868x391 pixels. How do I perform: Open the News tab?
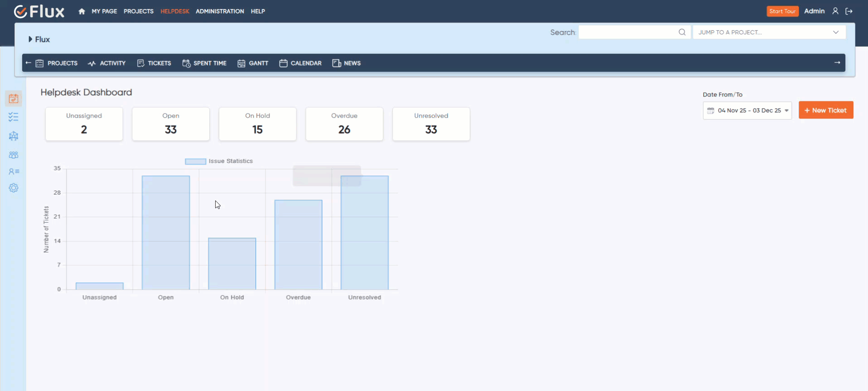click(347, 63)
